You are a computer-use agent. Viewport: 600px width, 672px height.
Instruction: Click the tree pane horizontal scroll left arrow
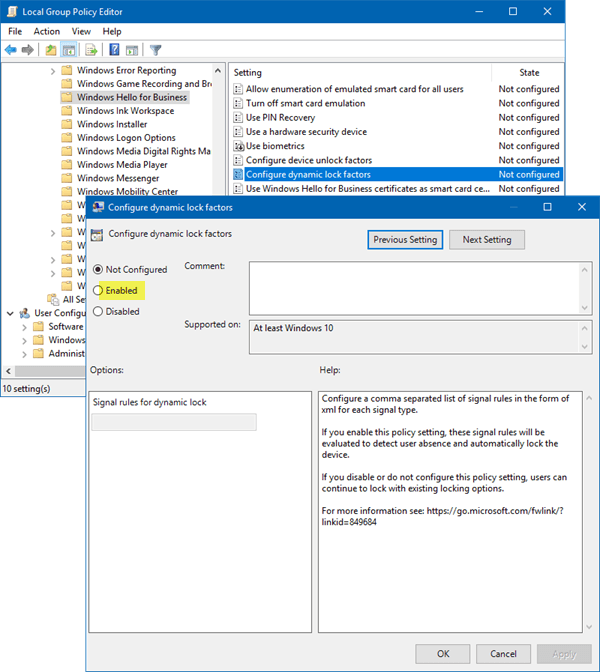point(8,371)
